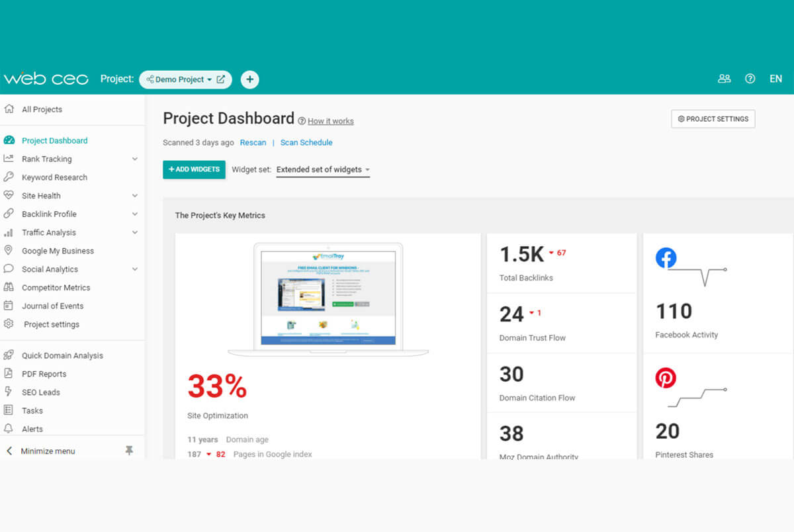Switch to the Site Health section
This screenshot has width=794, height=532.
(x=41, y=196)
